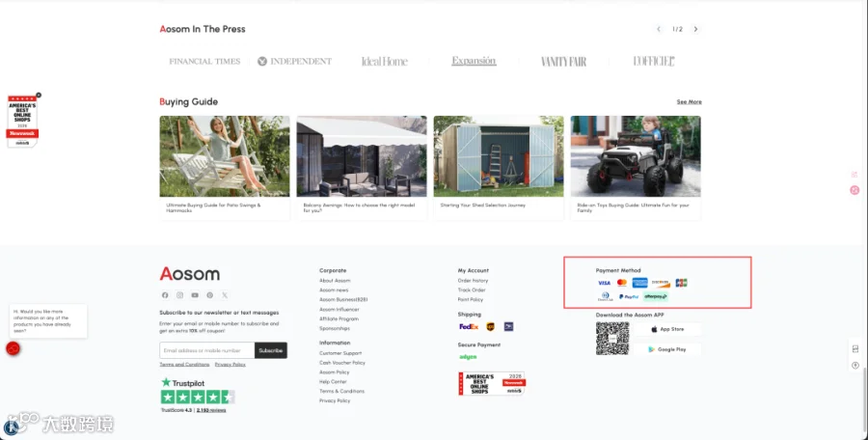Image resolution: width=868 pixels, height=440 pixels.
Task: Click the PayPal payment icon
Action: coord(628,297)
